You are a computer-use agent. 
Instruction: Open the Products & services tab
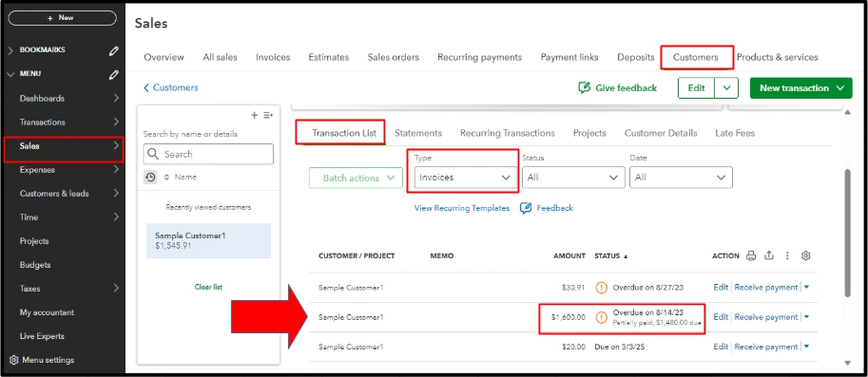tap(778, 57)
